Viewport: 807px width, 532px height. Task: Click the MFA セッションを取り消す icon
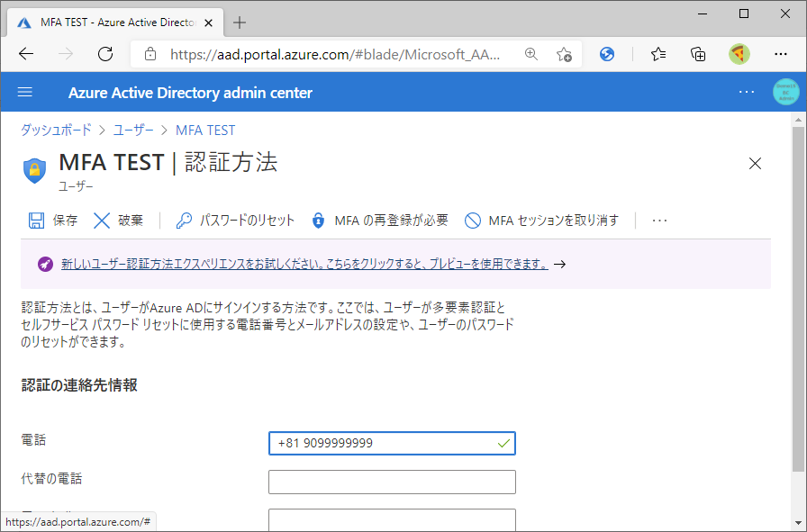pyautogui.click(x=472, y=220)
